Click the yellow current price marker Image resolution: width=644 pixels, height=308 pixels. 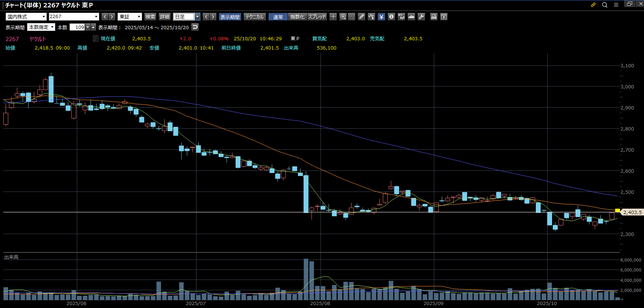pyautogui.click(x=617, y=210)
